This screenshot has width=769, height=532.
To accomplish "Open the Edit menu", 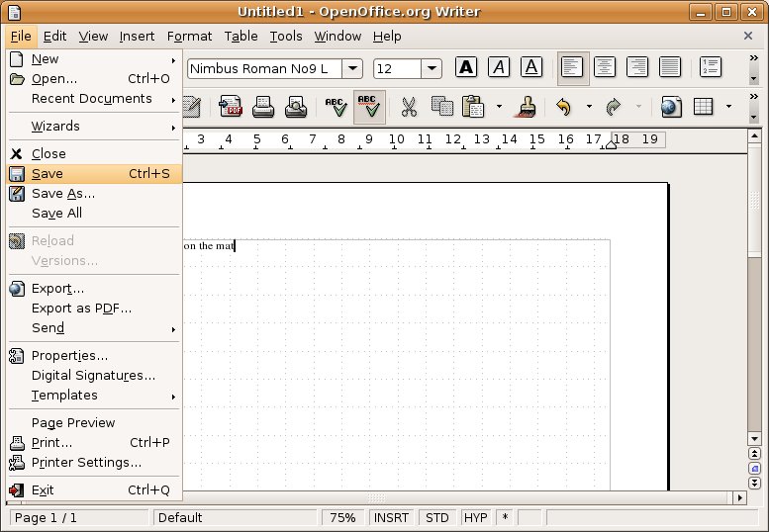I will 54,37.
